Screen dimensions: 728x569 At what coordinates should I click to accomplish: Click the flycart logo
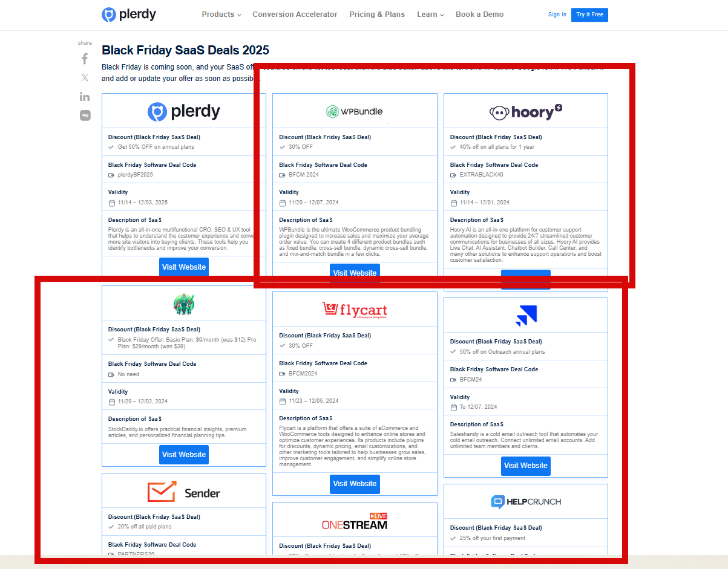click(355, 310)
